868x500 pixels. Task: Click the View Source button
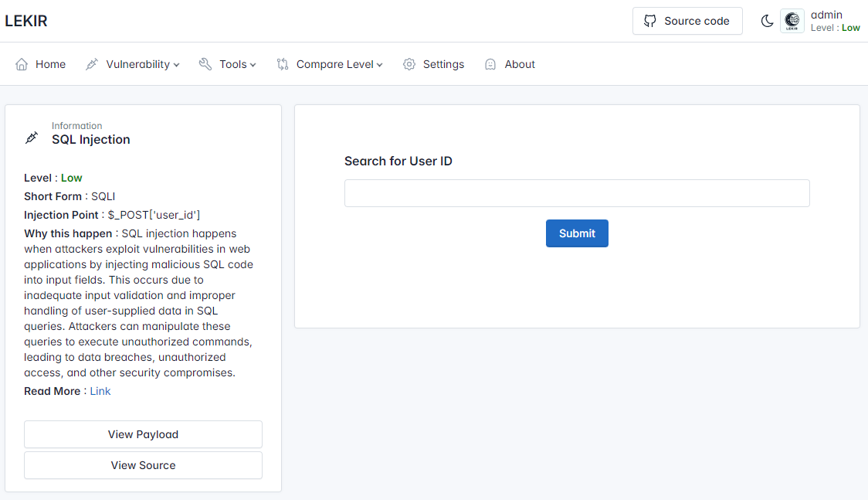click(143, 466)
